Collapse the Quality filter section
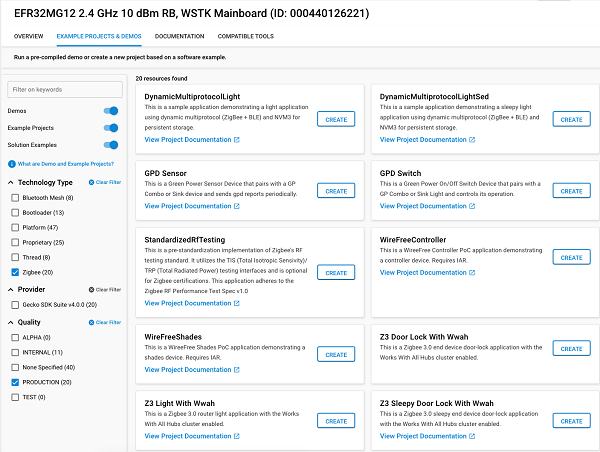 click(11, 323)
